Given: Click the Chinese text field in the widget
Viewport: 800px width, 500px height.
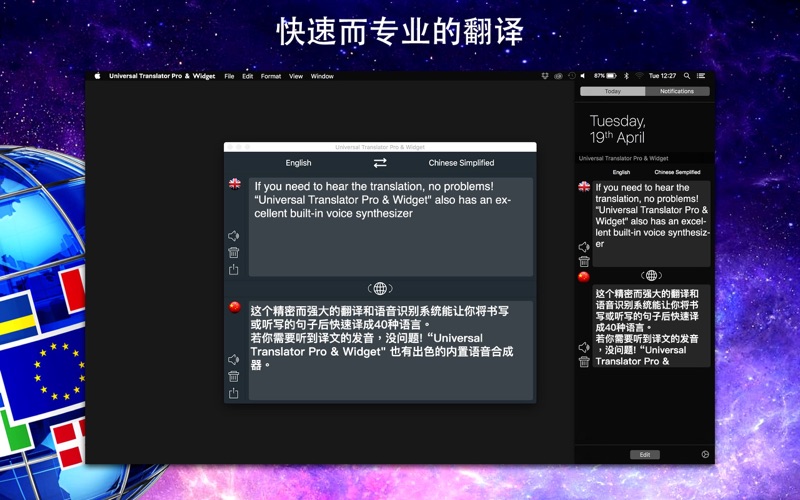Looking at the screenshot, I should click(652, 326).
